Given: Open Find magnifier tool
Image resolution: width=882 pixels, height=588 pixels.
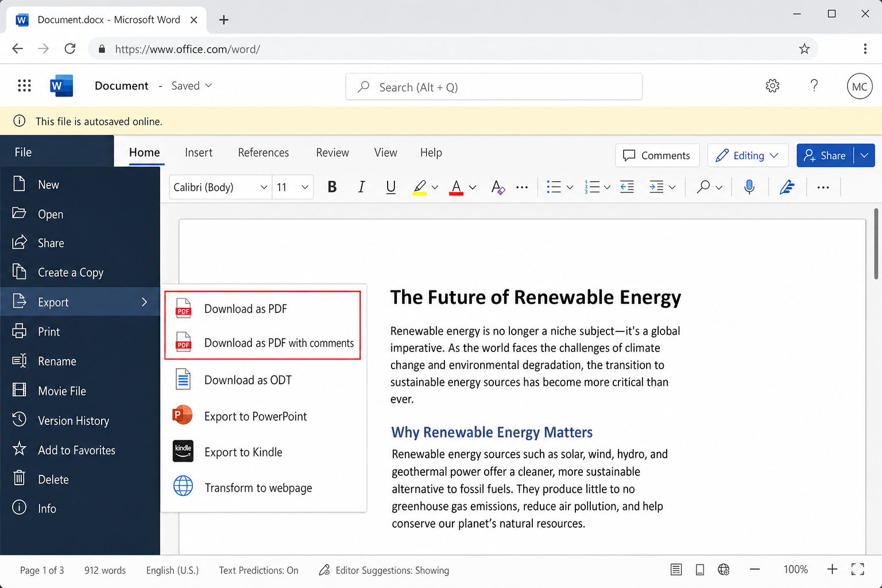Looking at the screenshot, I should point(703,187).
